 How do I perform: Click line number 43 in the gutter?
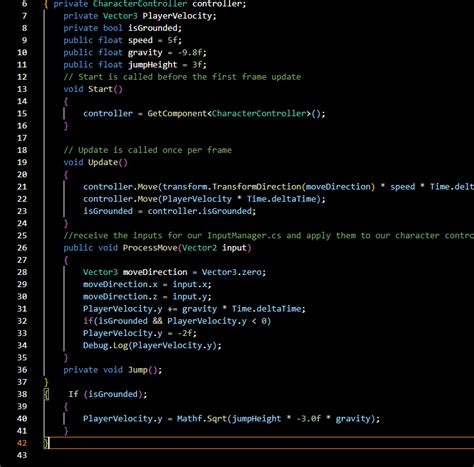pos(22,455)
